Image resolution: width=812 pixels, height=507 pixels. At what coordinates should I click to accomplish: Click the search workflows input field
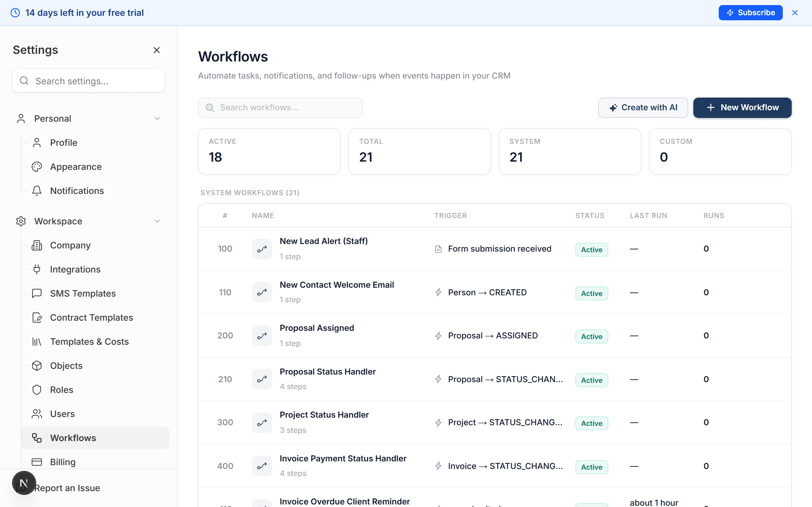tap(280, 108)
